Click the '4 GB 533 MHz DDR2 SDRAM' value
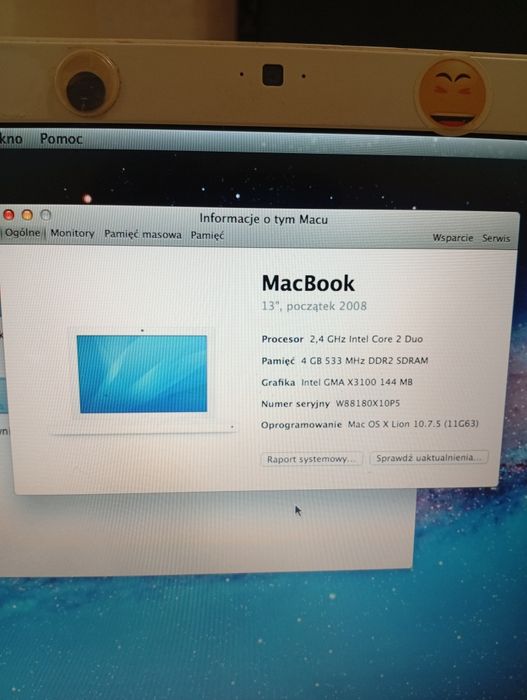This screenshot has height=700, width=527. click(364, 360)
